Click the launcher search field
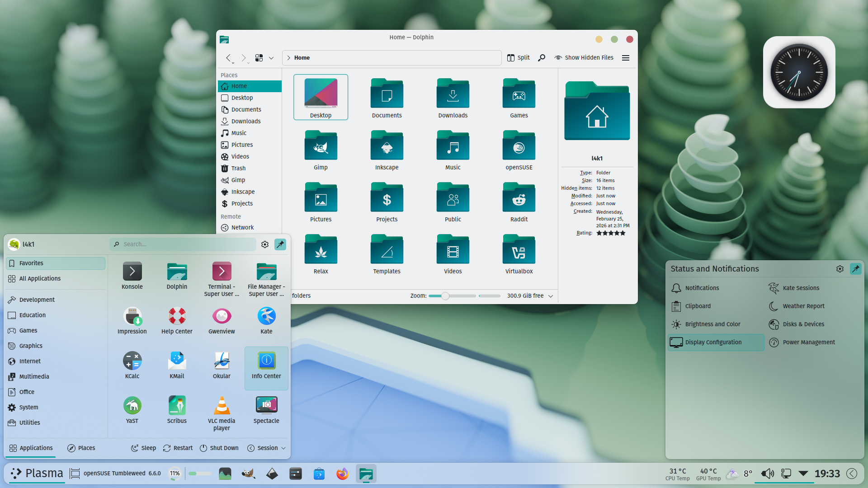Viewport: 868px width, 488px height. pyautogui.click(x=183, y=244)
